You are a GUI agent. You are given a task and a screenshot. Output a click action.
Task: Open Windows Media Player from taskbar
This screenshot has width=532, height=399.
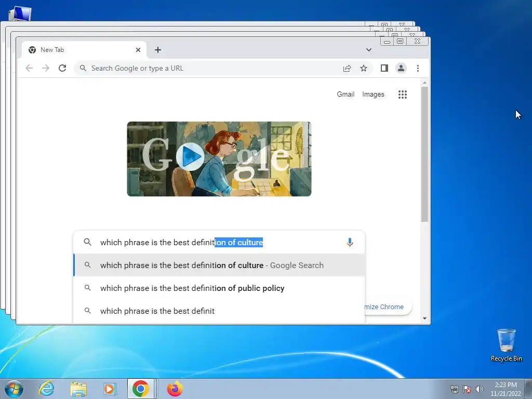pos(109,389)
